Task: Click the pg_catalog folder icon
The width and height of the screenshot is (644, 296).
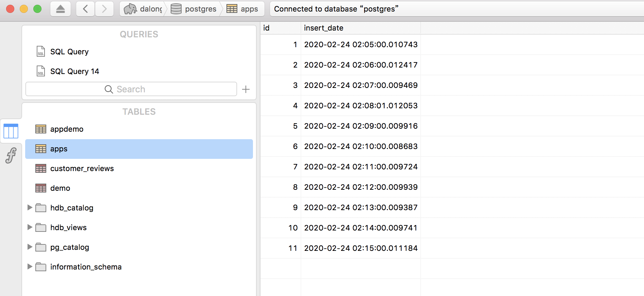Action: (41, 247)
